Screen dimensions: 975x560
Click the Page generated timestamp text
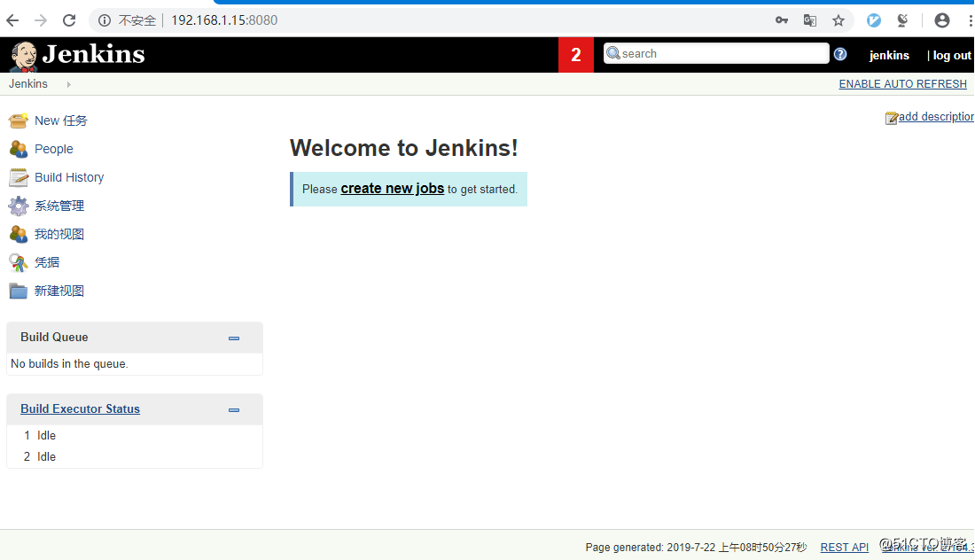tap(696, 548)
